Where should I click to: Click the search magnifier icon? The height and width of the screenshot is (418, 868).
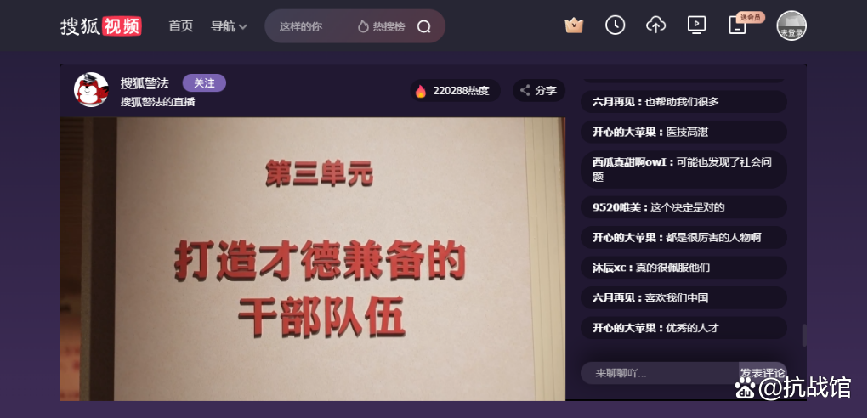pyautogui.click(x=424, y=26)
